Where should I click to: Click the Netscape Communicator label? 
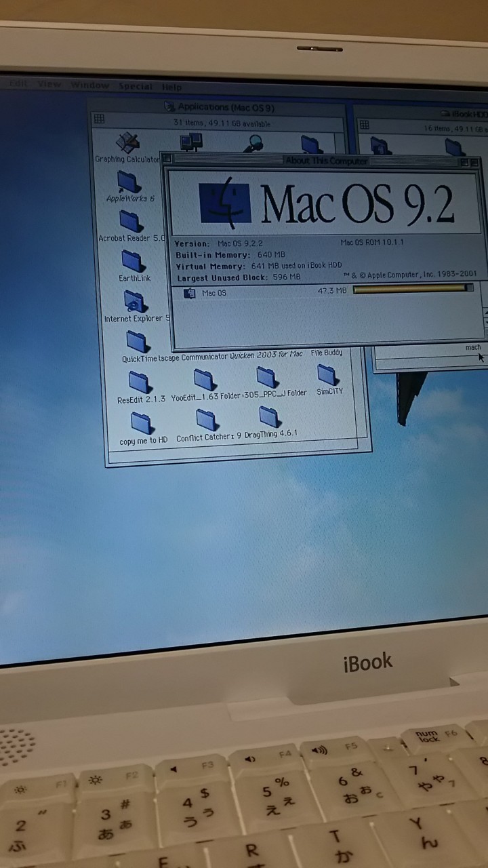point(192,357)
